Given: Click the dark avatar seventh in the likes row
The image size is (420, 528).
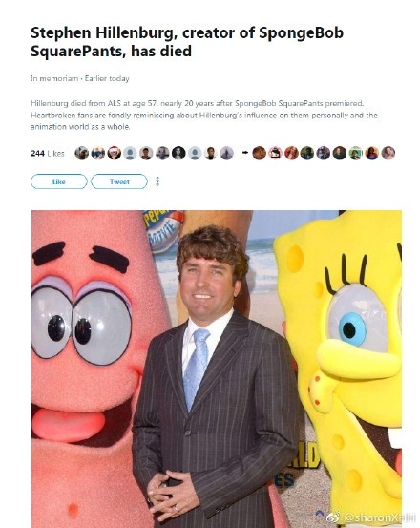Looking at the screenshot, I should pos(178,153).
